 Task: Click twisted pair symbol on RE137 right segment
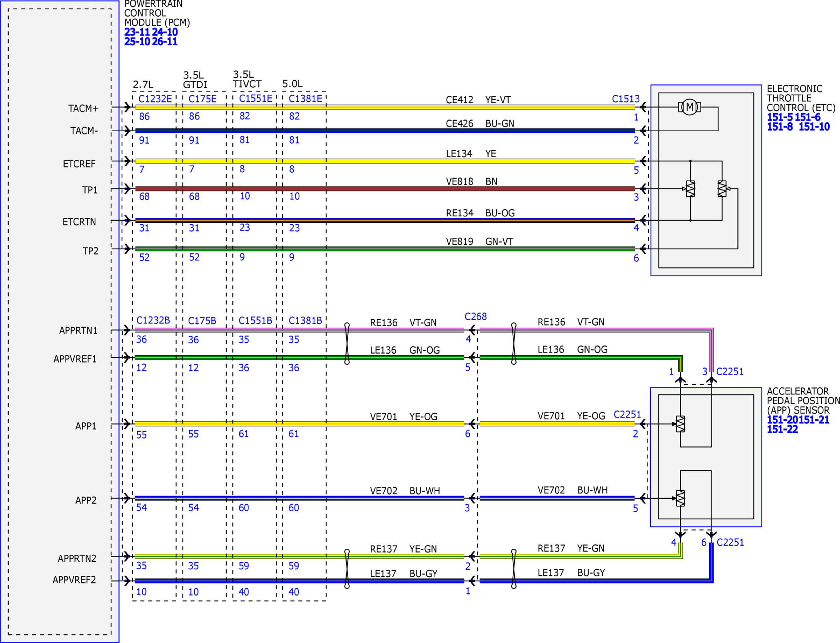tap(513, 568)
